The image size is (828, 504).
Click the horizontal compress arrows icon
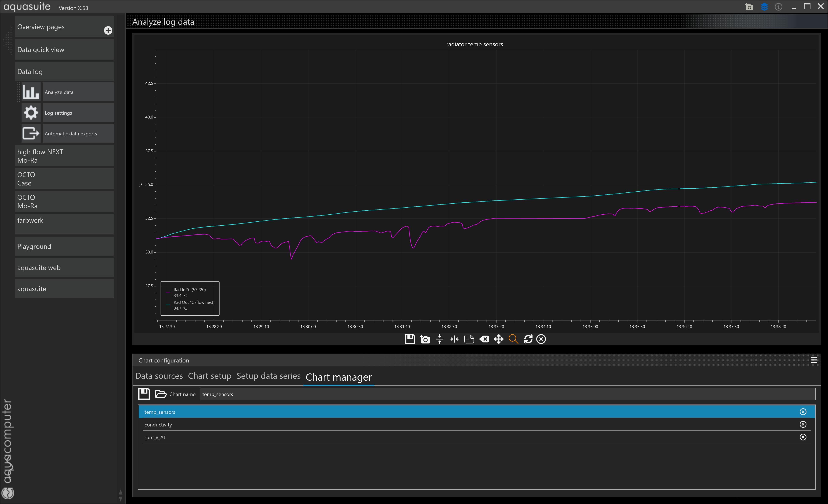454,339
